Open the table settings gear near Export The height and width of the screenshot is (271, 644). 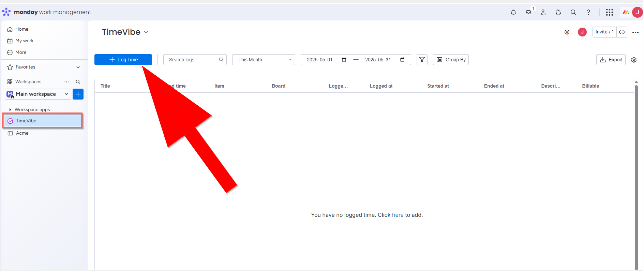click(634, 60)
